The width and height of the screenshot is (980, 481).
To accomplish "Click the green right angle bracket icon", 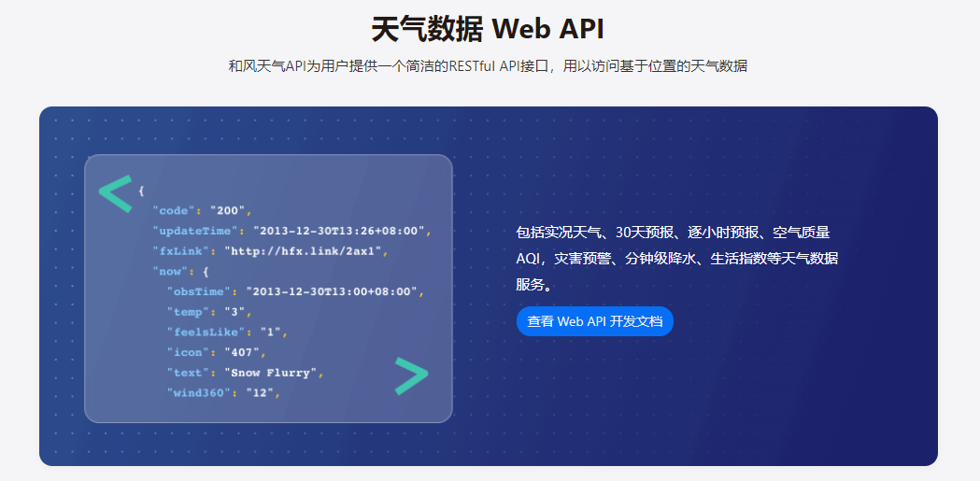I will (411, 376).
